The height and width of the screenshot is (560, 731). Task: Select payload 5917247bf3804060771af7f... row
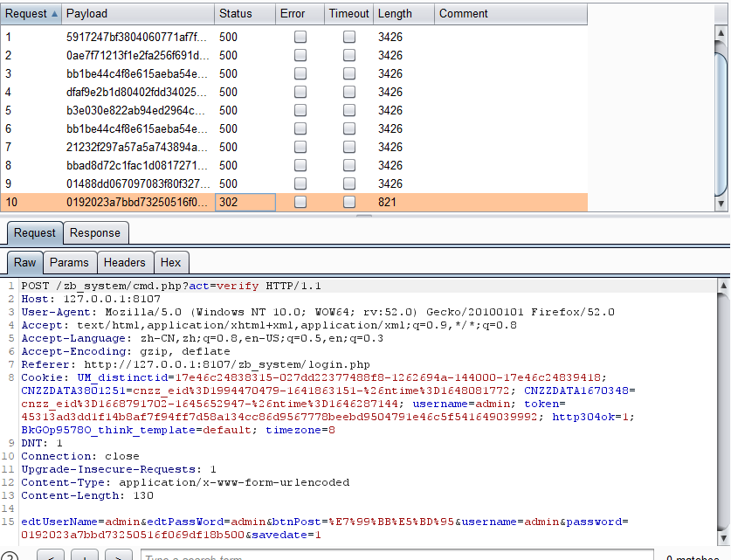(x=293, y=37)
